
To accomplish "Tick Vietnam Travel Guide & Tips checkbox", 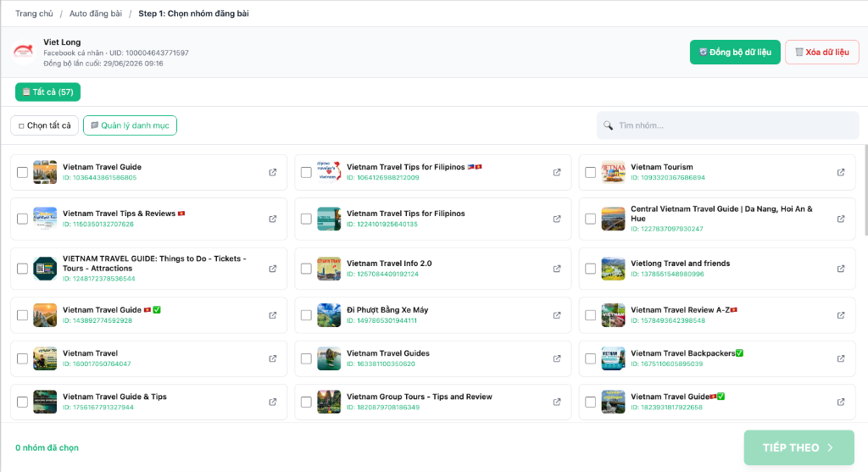I will pos(22,402).
